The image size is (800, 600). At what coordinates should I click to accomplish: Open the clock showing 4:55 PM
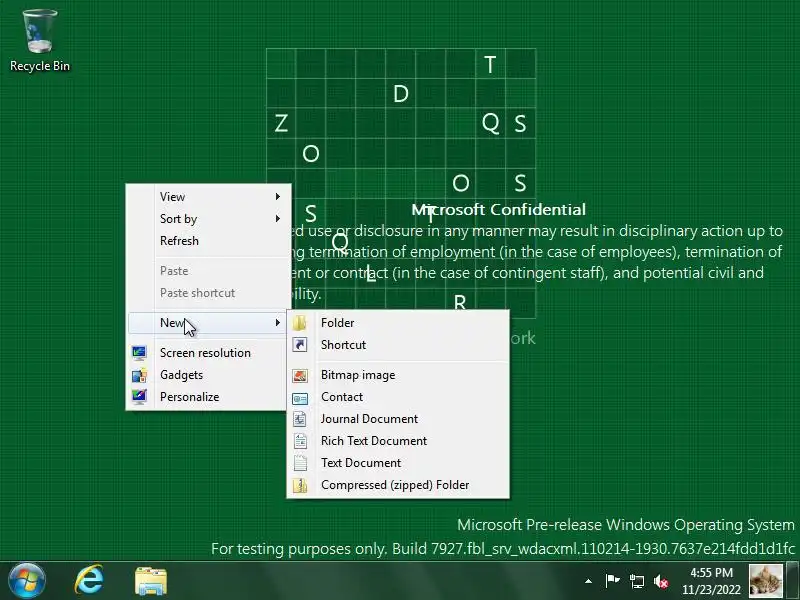click(711, 581)
